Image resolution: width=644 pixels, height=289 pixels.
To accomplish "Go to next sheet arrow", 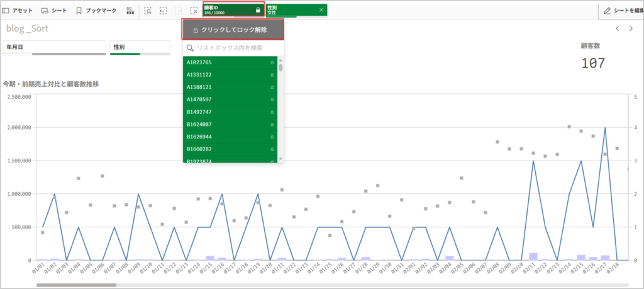I will (x=631, y=29).
